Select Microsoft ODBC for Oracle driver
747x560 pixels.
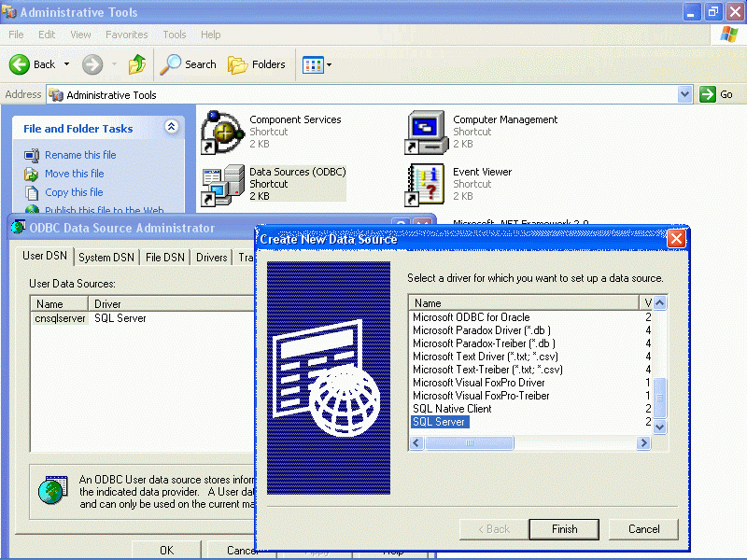point(472,317)
